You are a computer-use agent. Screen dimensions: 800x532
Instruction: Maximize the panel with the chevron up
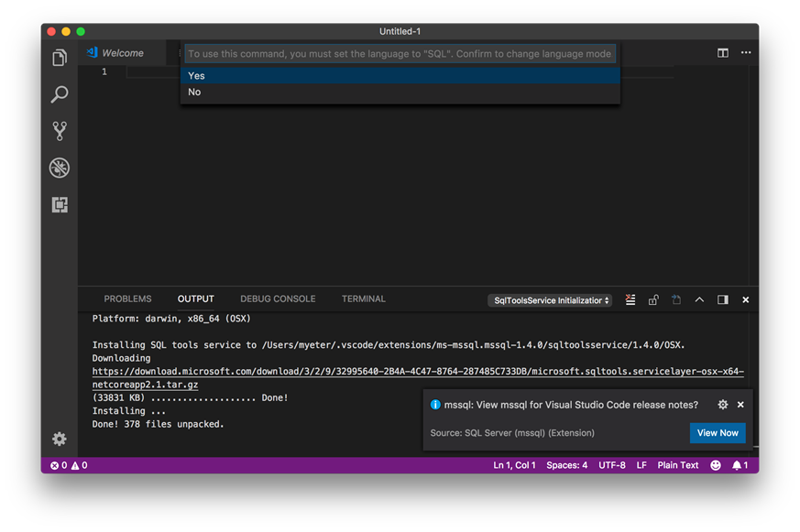point(699,299)
